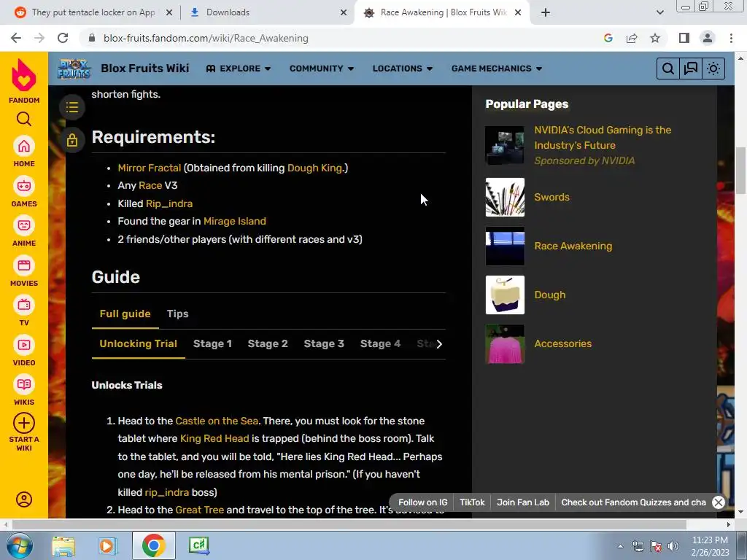Open the Castle on the Sea link
Viewport: 747px width, 560px height.
(217, 421)
